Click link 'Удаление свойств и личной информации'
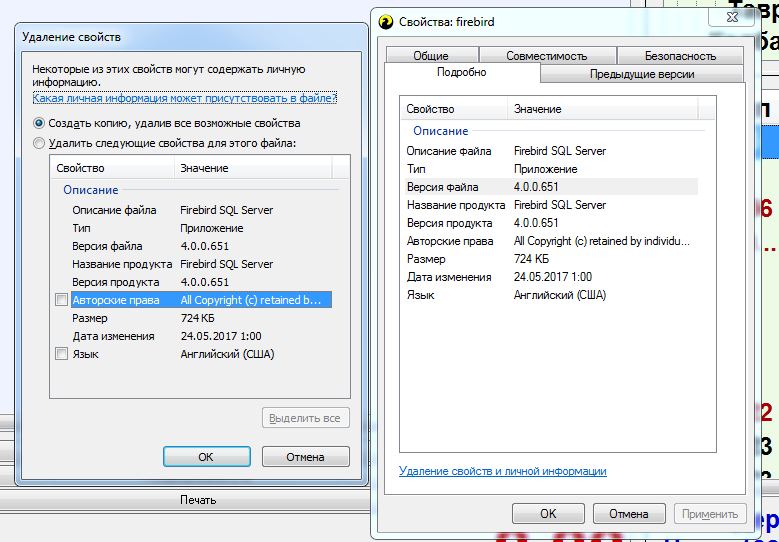The height and width of the screenshot is (542, 779). coord(502,471)
